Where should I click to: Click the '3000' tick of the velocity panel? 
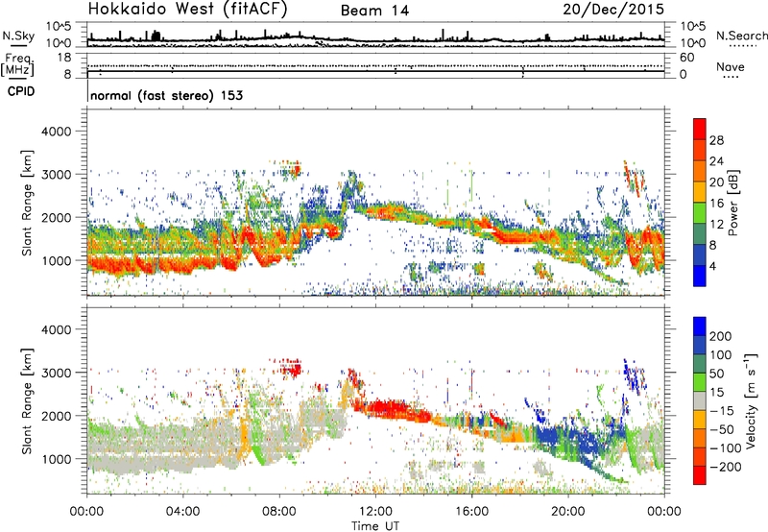(x=56, y=373)
